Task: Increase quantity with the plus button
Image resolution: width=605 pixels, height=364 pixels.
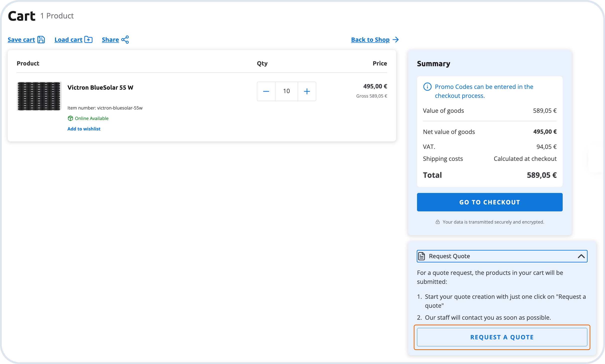Action: 307,91
